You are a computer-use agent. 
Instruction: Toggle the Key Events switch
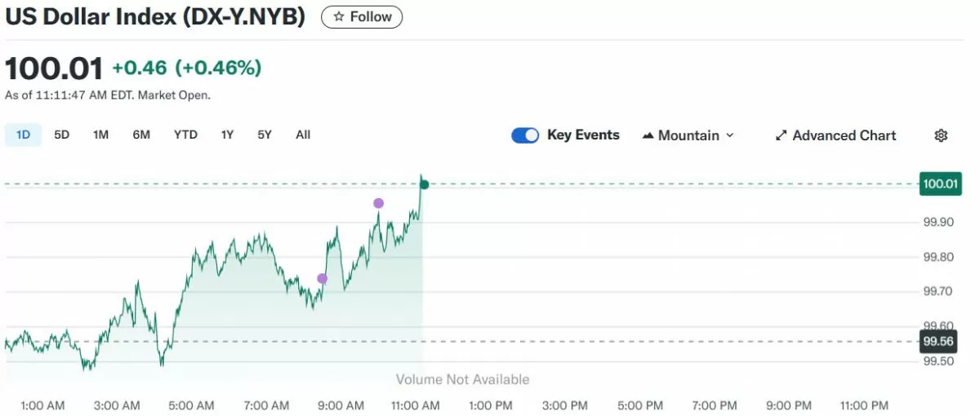point(525,135)
